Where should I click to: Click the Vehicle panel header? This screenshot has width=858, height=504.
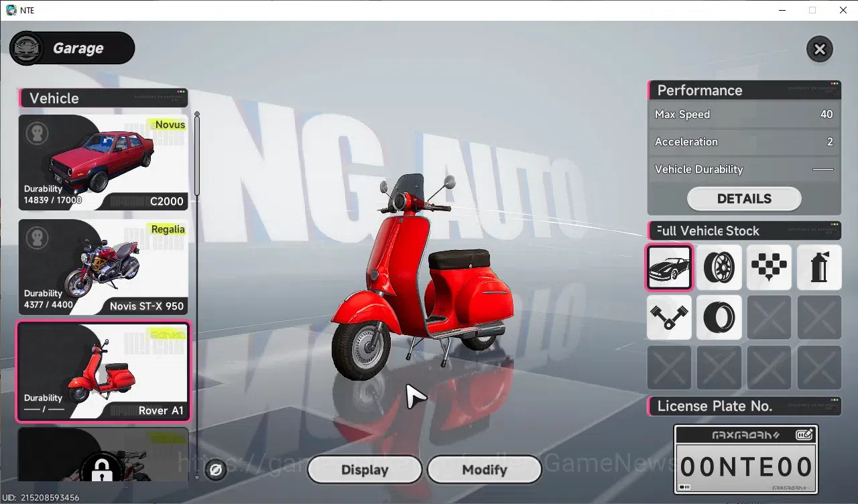coord(103,99)
